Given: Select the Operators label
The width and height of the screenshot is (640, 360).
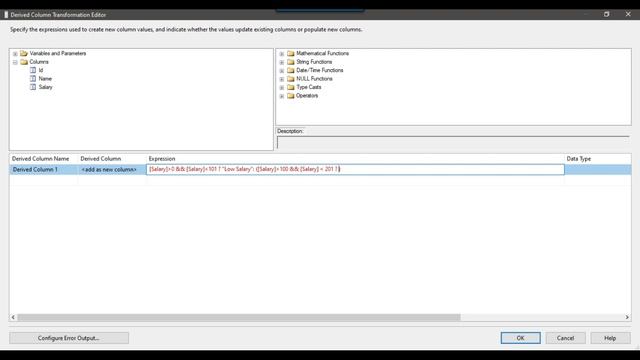Looking at the screenshot, I should click(307, 96).
